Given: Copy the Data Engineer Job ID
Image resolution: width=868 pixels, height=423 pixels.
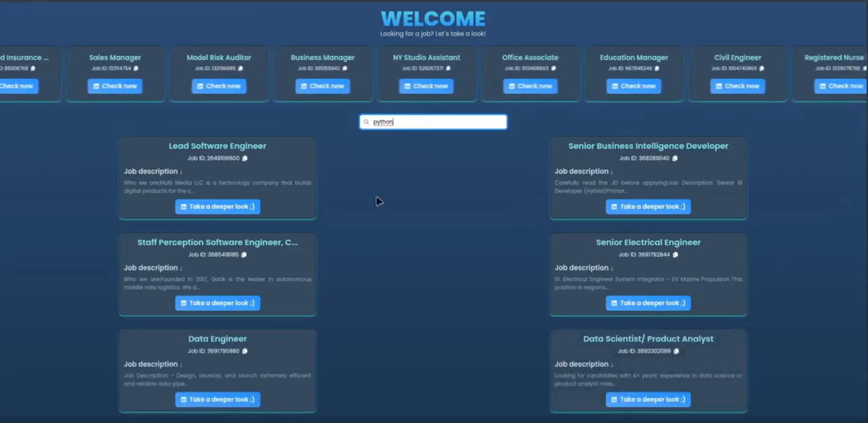Looking at the screenshot, I should [x=245, y=351].
